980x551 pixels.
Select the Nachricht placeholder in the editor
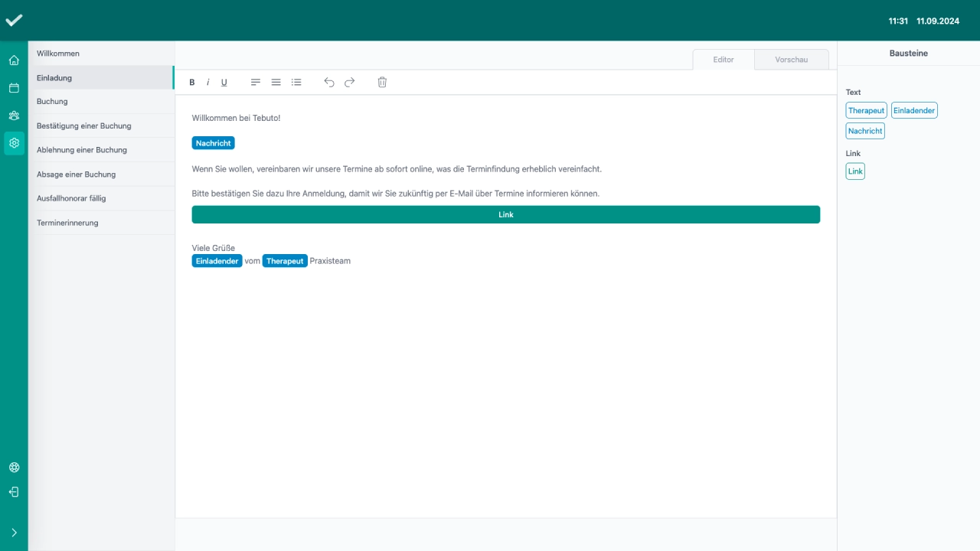213,143
